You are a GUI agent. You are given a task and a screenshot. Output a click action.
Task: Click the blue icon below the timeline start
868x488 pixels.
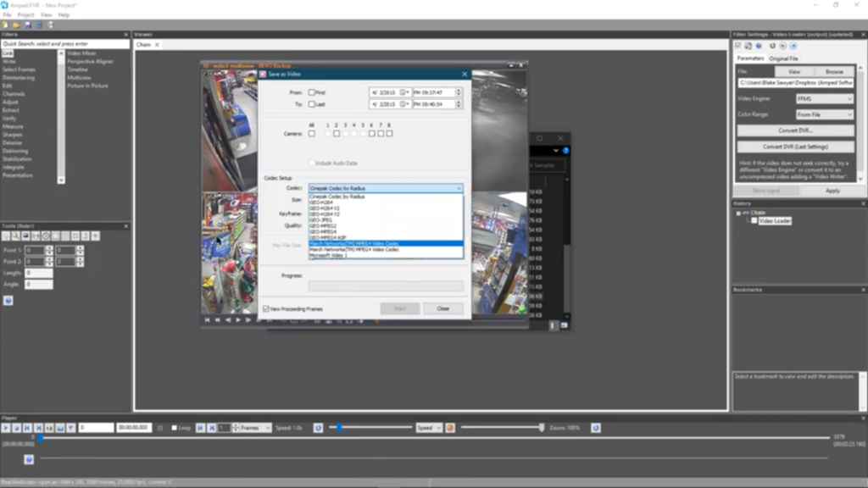click(29, 459)
